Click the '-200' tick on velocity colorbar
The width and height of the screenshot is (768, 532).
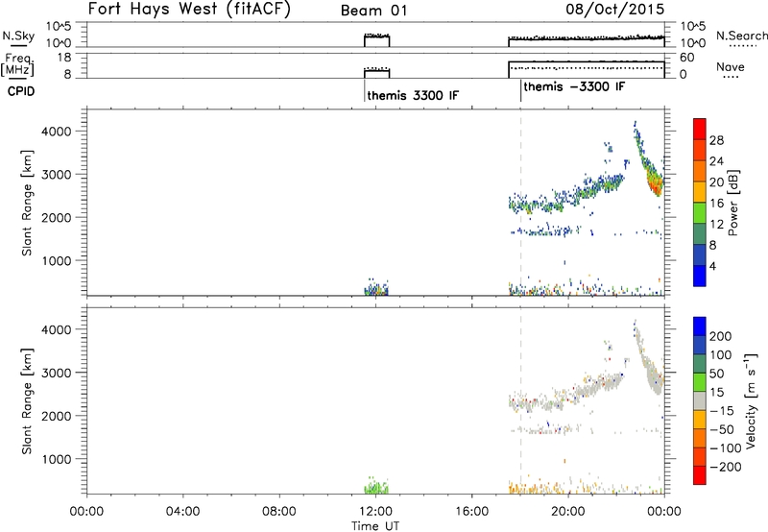click(726, 467)
